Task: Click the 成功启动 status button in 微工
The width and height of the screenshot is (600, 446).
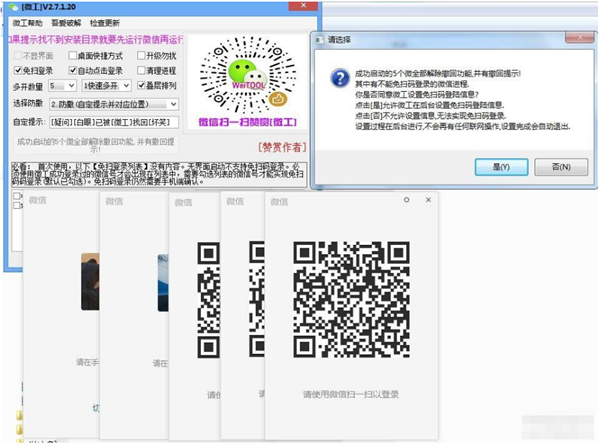Action: [x=96, y=145]
